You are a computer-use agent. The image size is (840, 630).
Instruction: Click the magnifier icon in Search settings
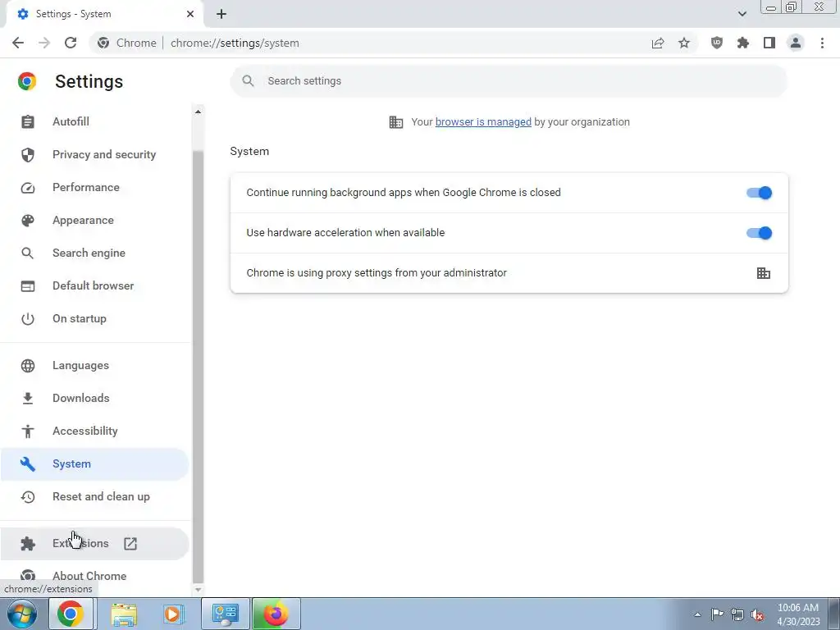coord(248,81)
